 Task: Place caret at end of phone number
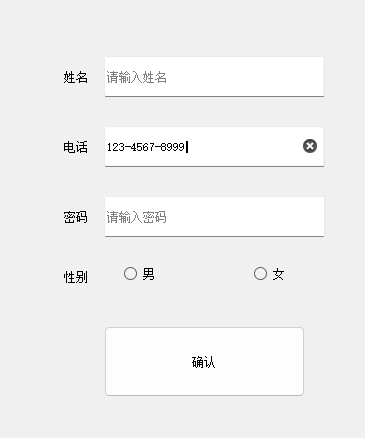(186, 147)
